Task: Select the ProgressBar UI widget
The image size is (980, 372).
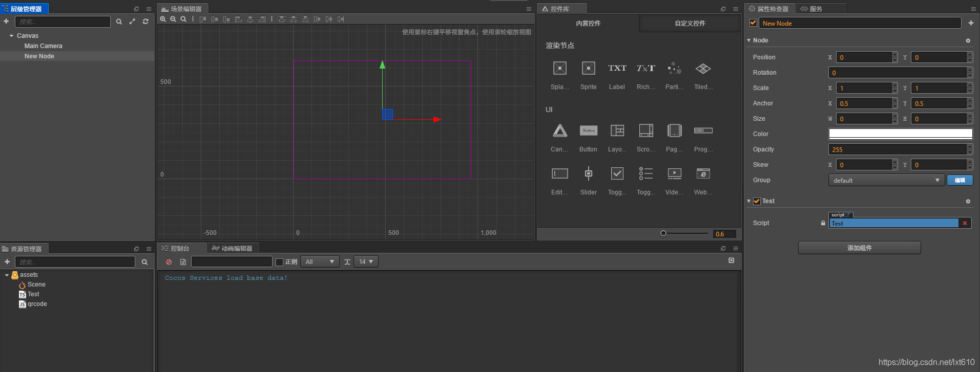Action: click(x=703, y=130)
